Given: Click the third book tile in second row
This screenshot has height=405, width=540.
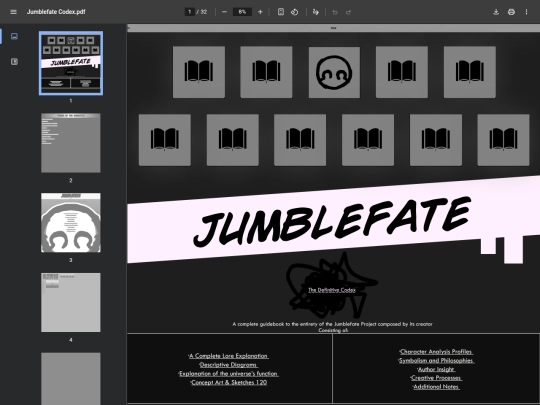Looking at the screenshot, I should (300, 140).
